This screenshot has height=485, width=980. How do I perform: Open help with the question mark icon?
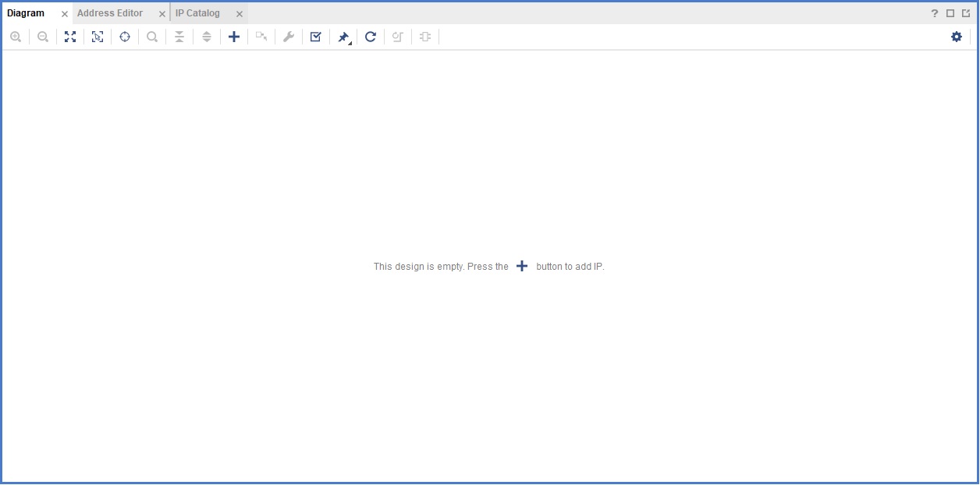pyautogui.click(x=935, y=13)
